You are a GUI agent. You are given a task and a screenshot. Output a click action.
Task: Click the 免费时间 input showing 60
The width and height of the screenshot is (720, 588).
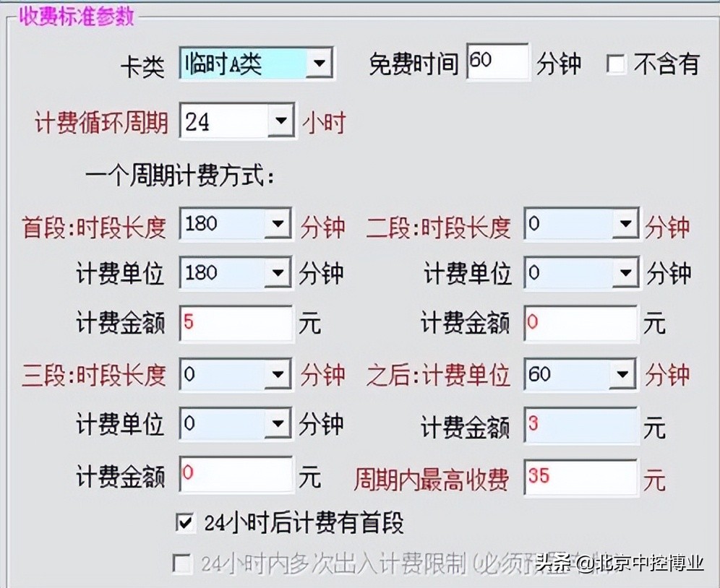(497, 62)
